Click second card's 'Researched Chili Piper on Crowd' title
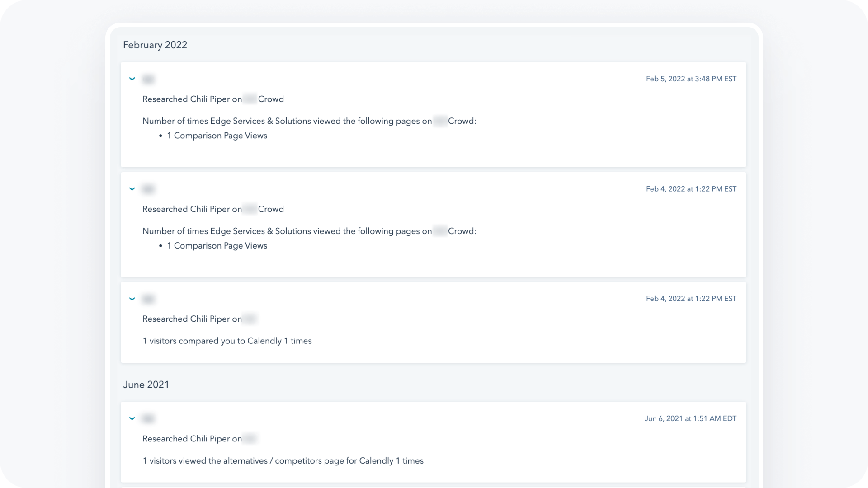Viewport: 868px width, 488px height. coord(213,209)
